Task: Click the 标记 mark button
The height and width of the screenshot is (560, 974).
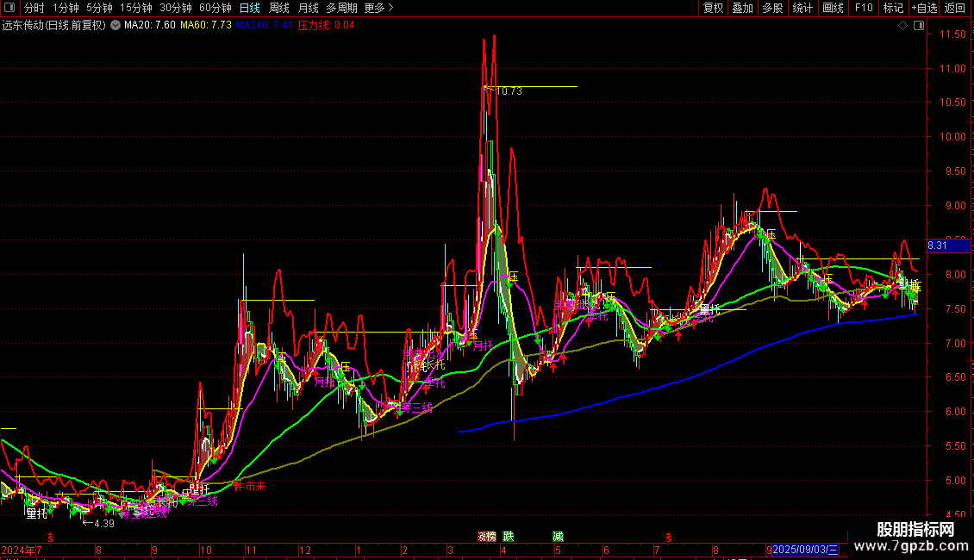Action: pos(893,8)
